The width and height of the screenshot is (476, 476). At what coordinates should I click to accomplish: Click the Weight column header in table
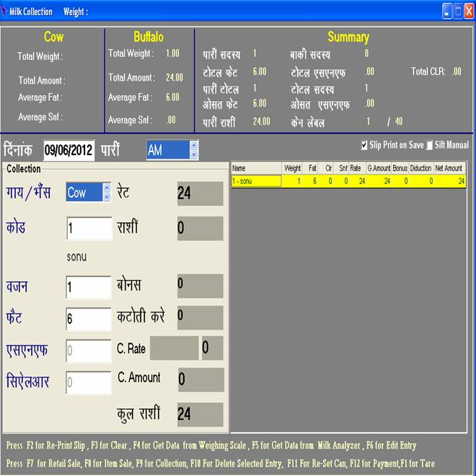point(292,168)
